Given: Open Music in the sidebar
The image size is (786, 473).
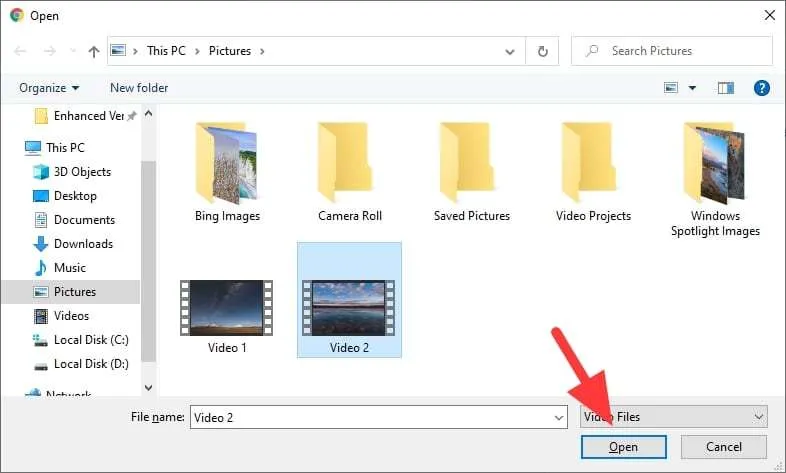Looking at the screenshot, I should (59, 268).
